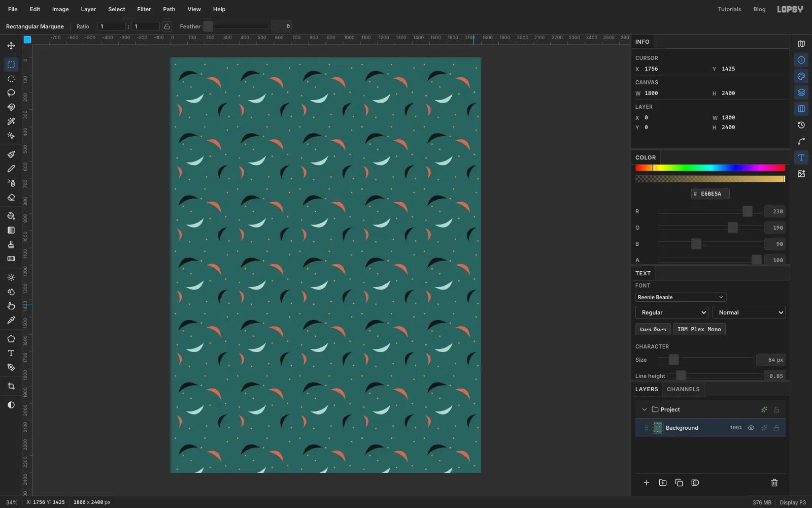Select the Text tool in left toolbar
The height and width of the screenshot is (508, 812).
point(11,353)
